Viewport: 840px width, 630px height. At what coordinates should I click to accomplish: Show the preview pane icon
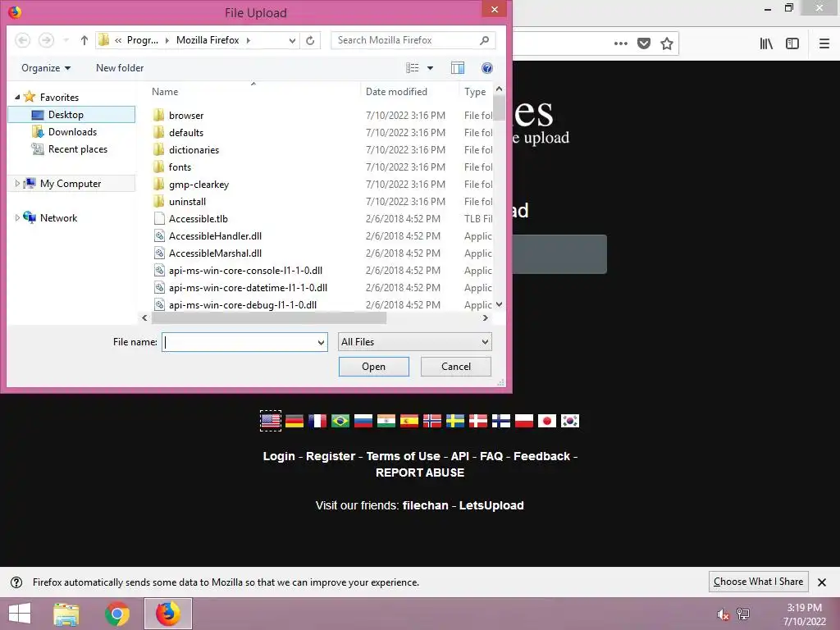point(458,68)
